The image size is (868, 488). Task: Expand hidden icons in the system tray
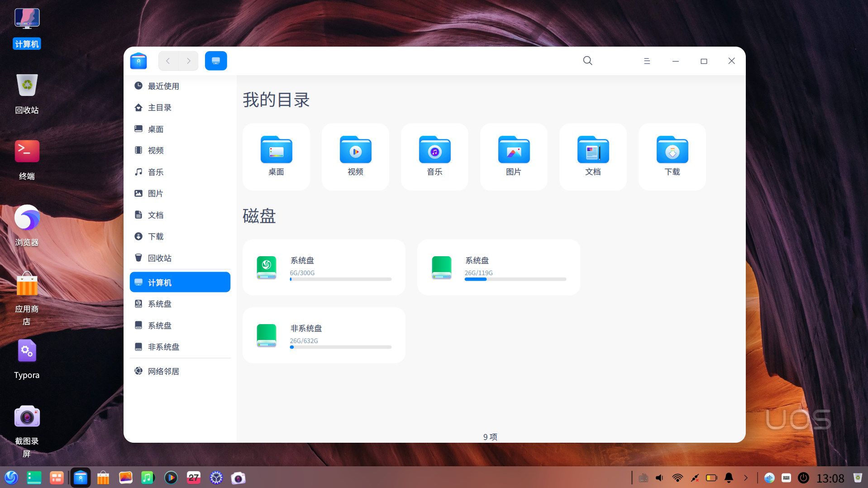(746, 478)
